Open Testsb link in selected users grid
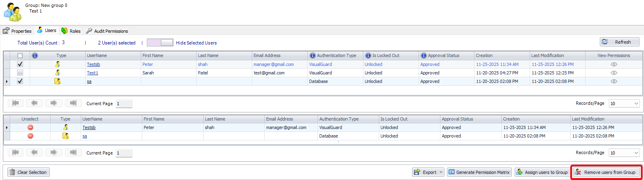This screenshot has width=644, height=180. click(89, 127)
